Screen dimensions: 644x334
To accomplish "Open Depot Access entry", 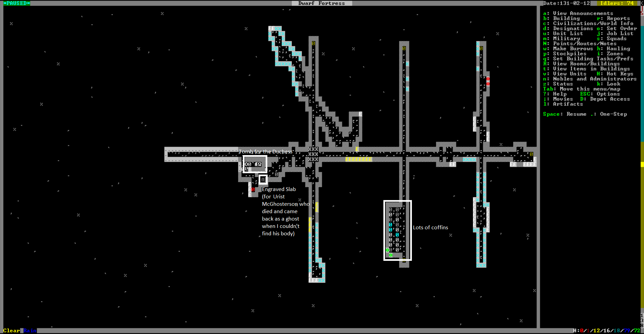I will (x=605, y=99).
